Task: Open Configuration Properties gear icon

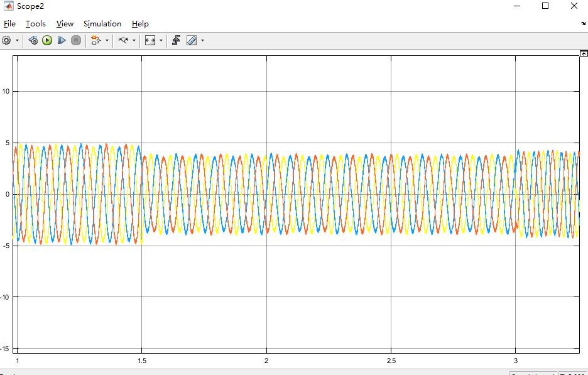Action: coord(6,40)
